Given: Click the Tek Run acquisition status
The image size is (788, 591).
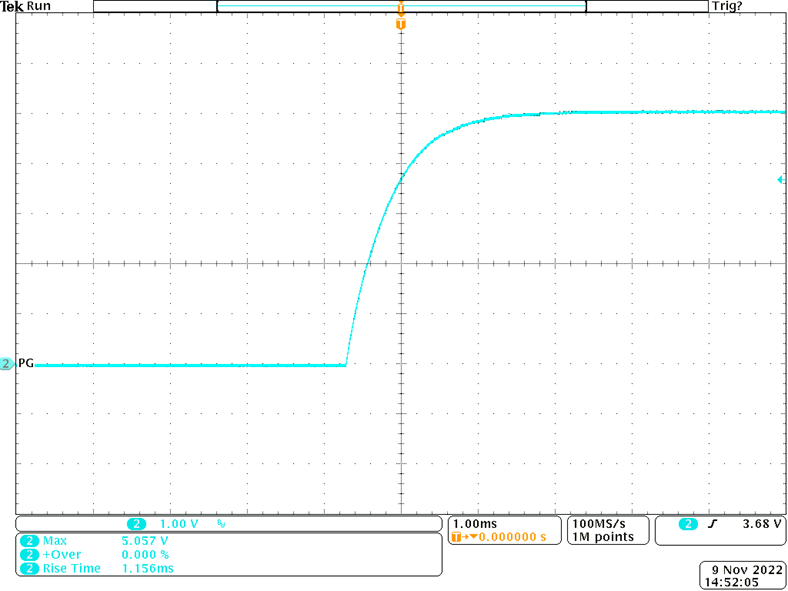Looking at the screenshot, I should (x=27, y=7).
